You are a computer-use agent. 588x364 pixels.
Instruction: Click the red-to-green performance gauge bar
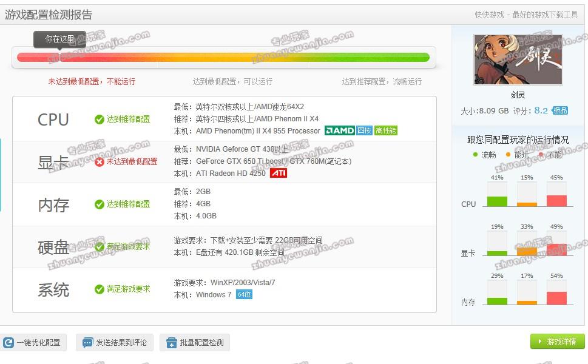pyautogui.click(x=223, y=58)
